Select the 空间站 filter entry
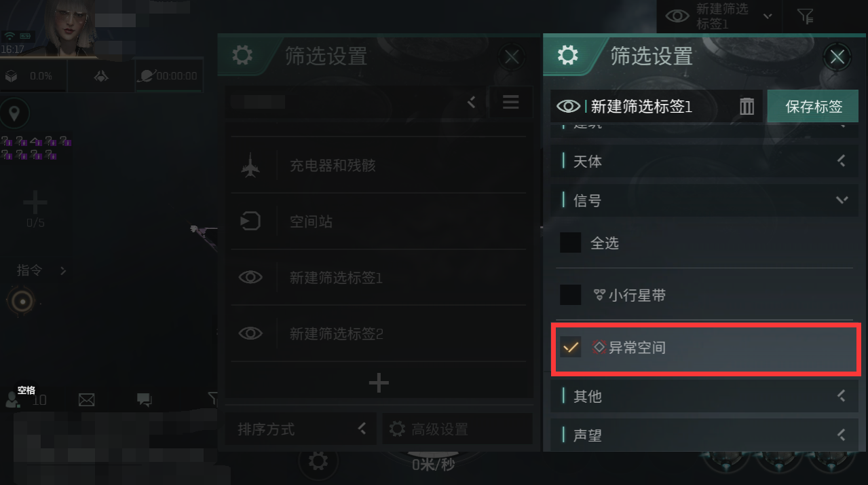The width and height of the screenshot is (868, 485). click(378, 221)
